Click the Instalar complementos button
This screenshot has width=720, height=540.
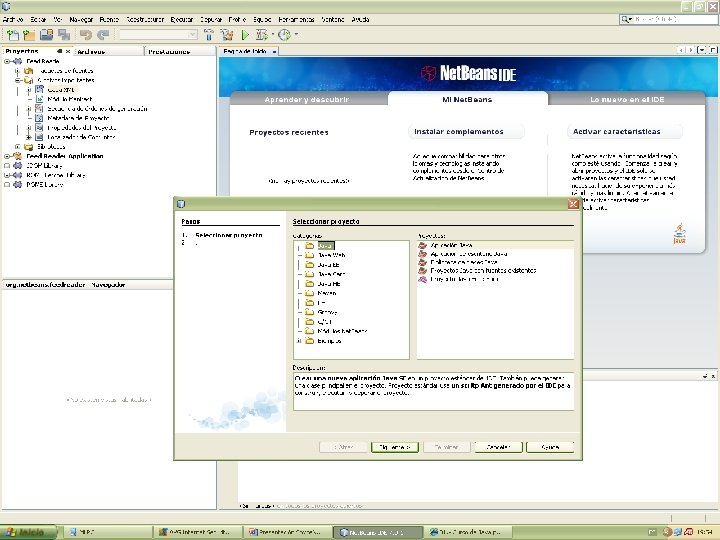[x=466, y=132]
